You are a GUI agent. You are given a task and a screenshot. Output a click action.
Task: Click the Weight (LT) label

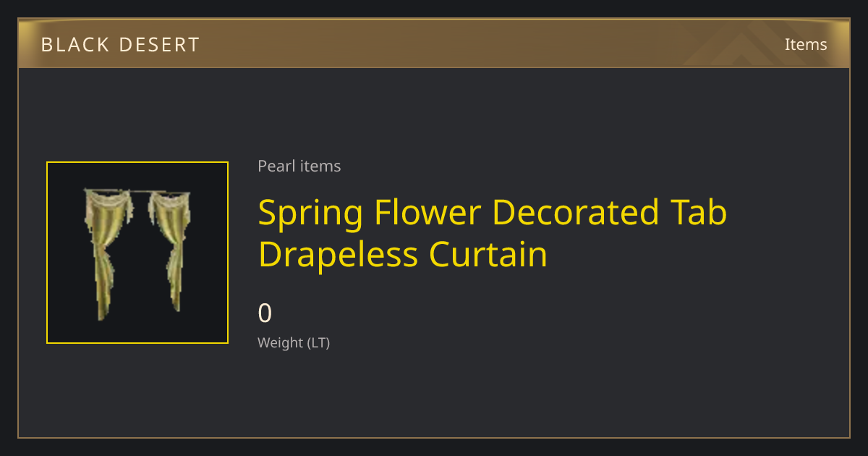294,342
